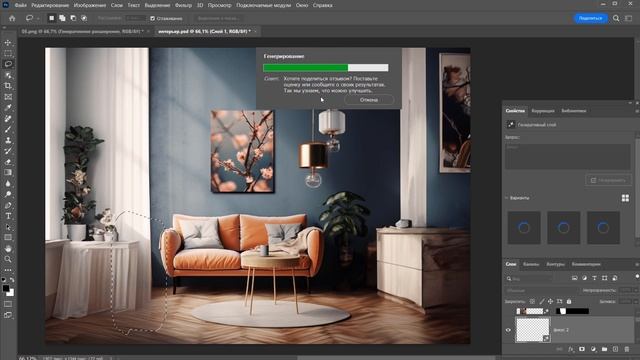Toggle lock all padlock icon
Image resolution: width=640 pixels, height=360 pixels.
(x=569, y=301)
